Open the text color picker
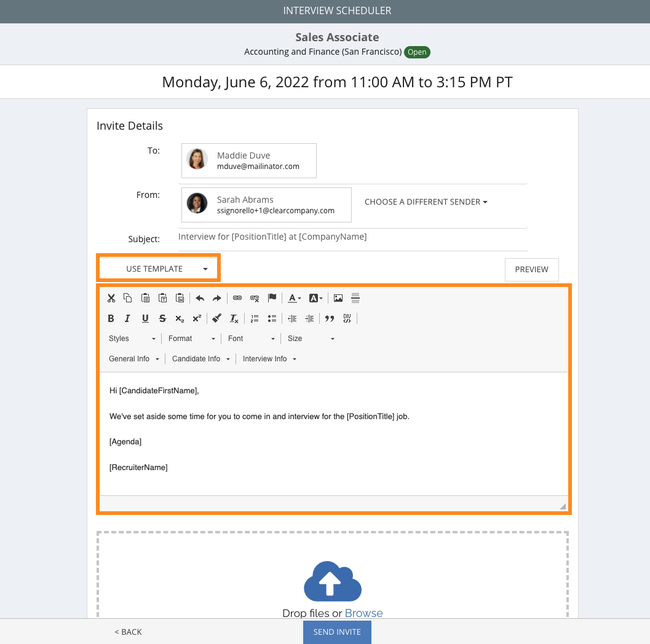Screen dimensions: 650x644 point(295,298)
